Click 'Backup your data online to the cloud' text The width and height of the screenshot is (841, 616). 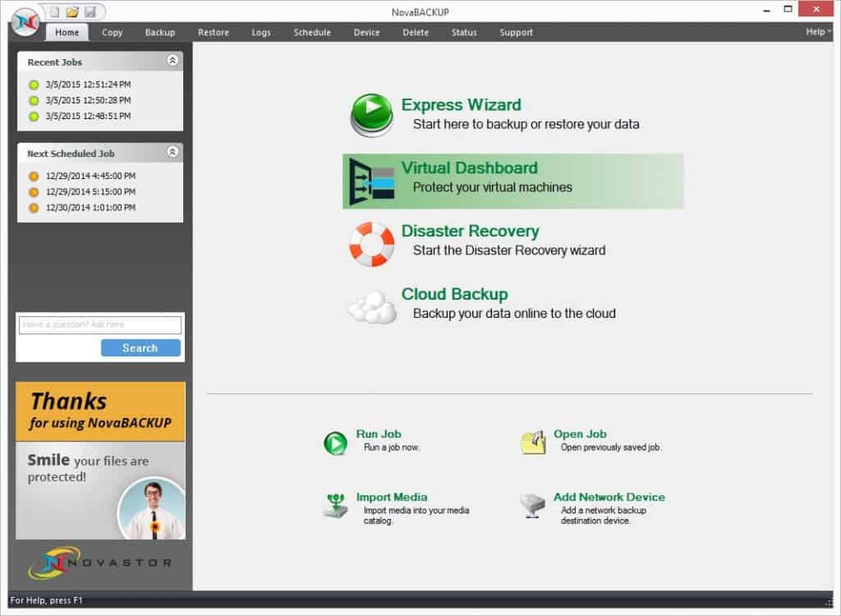pos(514,314)
